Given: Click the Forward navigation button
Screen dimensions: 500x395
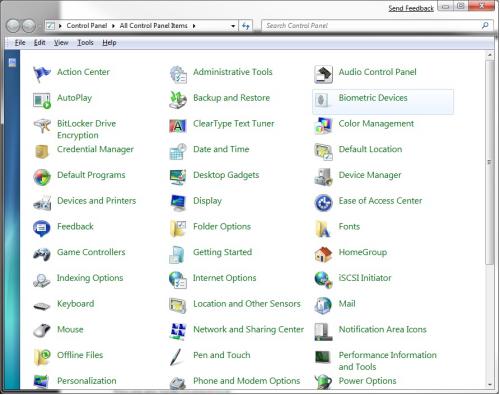Looking at the screenshot, I should point(29,26).
